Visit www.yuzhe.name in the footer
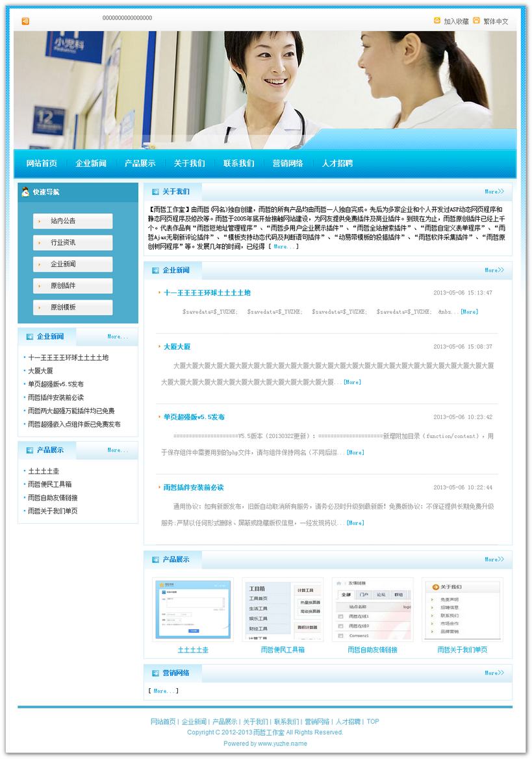 (x=283, y=743)
